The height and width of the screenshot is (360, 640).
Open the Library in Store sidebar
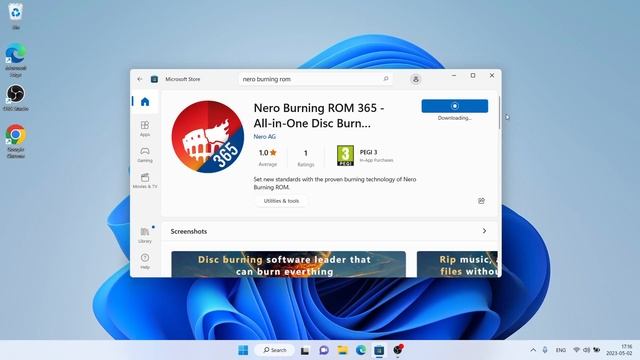(x=145, y=235)
